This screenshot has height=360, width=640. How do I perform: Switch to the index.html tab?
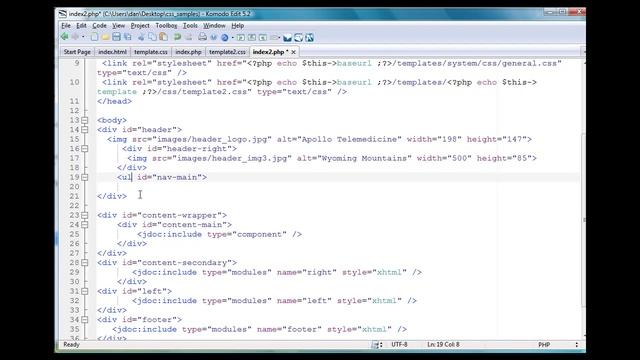(112, 52)
